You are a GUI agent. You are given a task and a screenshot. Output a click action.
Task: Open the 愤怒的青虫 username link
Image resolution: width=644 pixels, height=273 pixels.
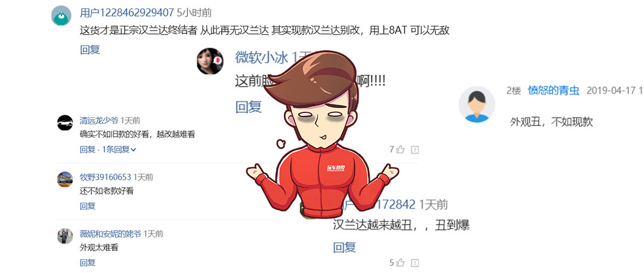[553, 91]
